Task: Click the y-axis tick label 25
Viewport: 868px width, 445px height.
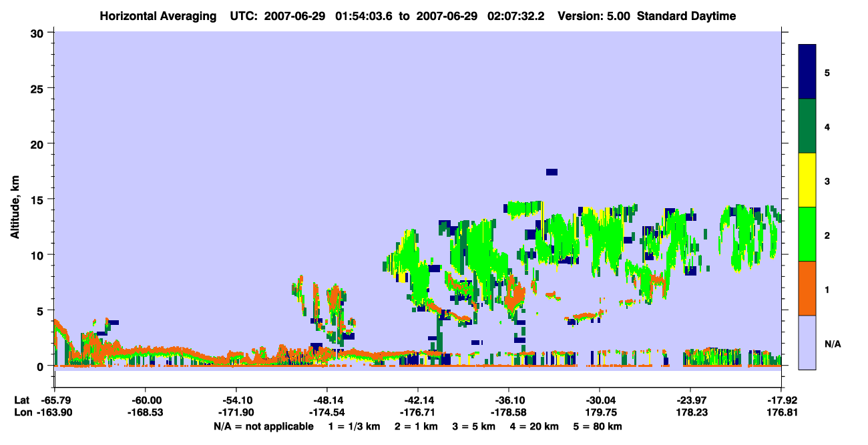Action: coord(37,88)
